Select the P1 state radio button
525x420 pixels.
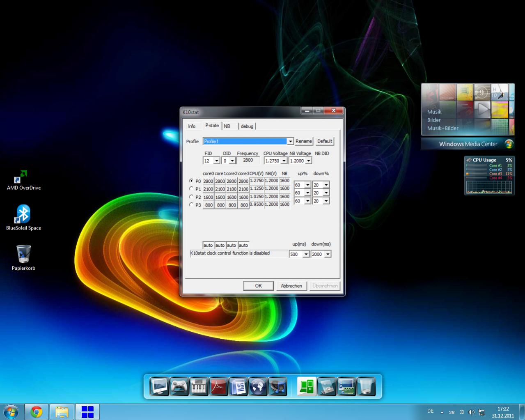(x=191, y=189)
